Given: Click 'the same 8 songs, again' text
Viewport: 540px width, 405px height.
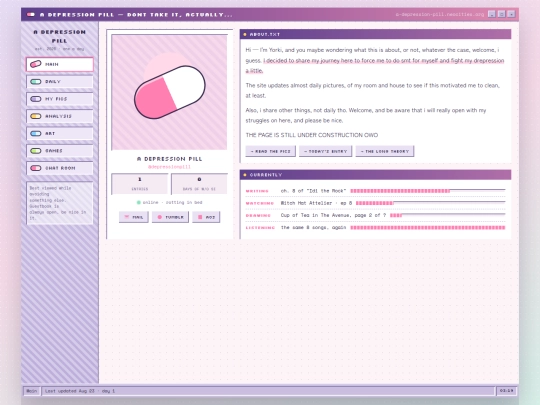Looking at the screenshot, I should pos(313,227).
